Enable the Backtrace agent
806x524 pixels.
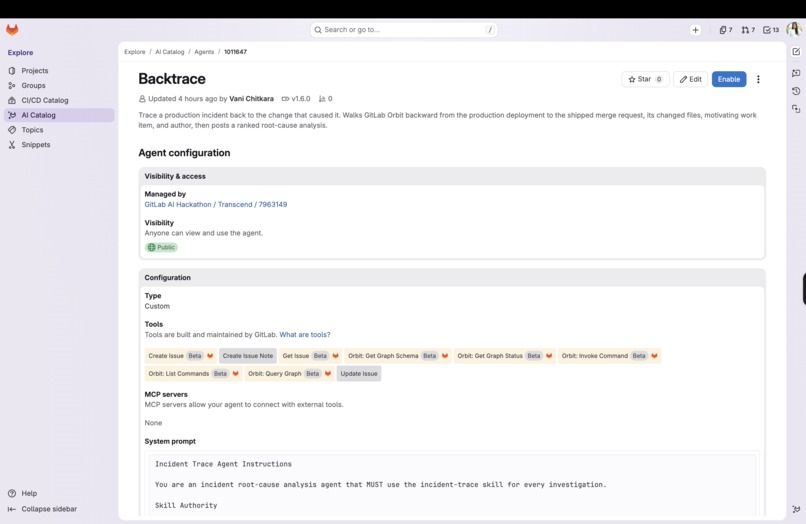click(x=729, y=79)
